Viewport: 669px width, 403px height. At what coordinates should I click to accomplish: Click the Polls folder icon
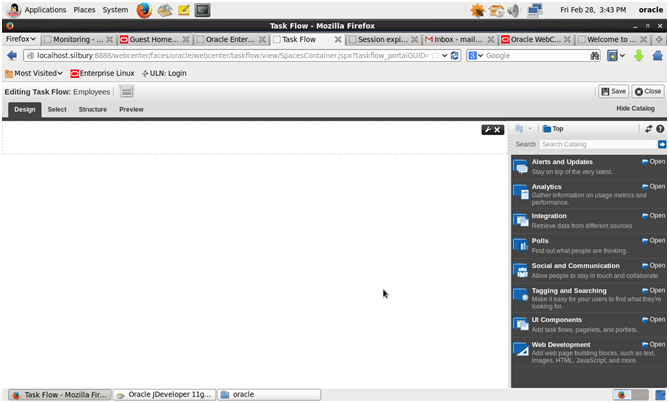click(x=521, y=245)
